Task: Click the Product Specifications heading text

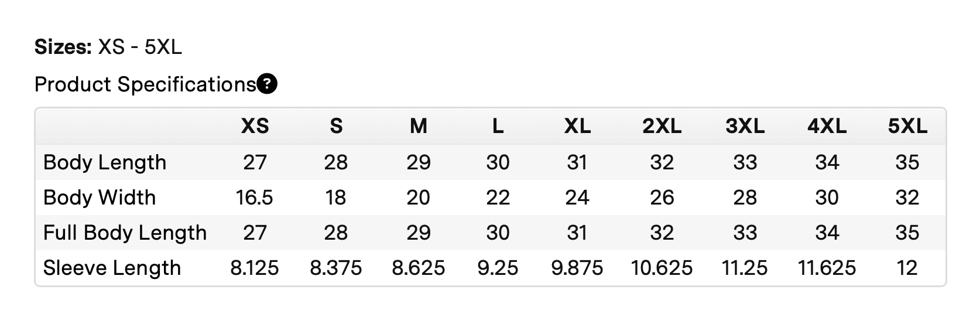Action: 145,84
